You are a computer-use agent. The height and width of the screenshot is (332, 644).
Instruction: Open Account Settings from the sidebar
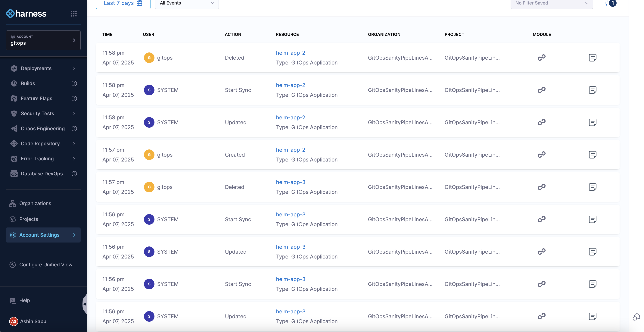[x=39, y=235]
